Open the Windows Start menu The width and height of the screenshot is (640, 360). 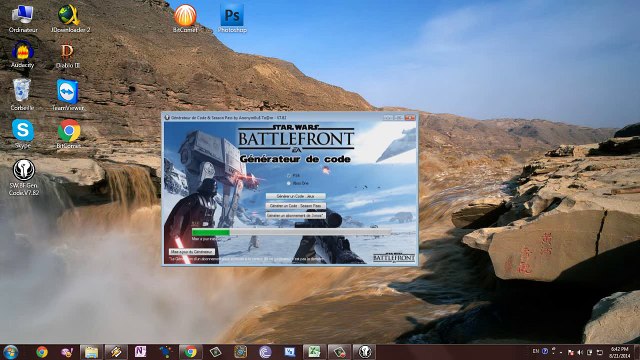pyautogui.click(x=10, y=352)
